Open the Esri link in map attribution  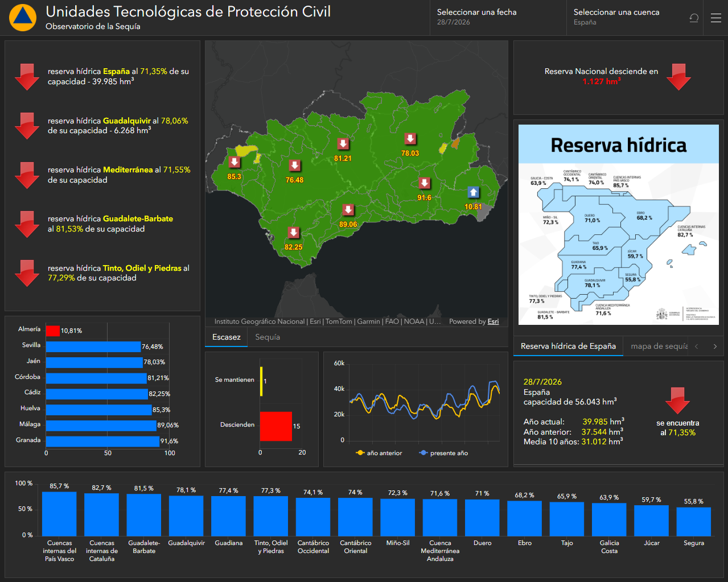tap(493, 322)
